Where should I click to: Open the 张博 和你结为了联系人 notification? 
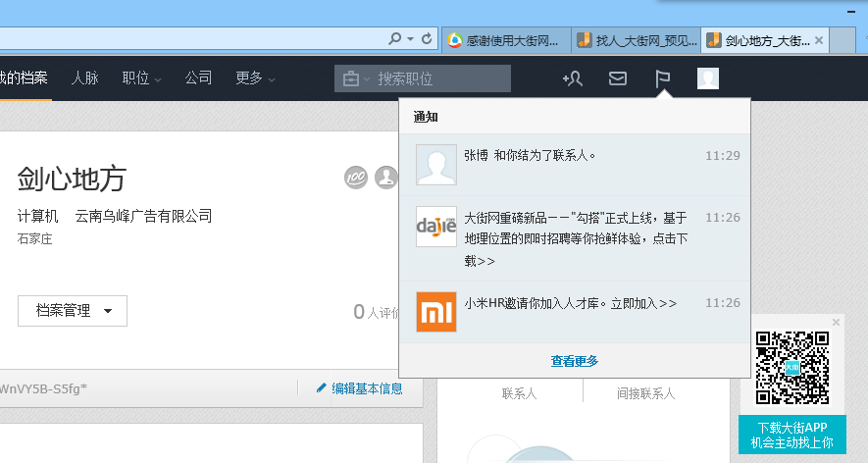pyautogui.click(x=575, y=165)
